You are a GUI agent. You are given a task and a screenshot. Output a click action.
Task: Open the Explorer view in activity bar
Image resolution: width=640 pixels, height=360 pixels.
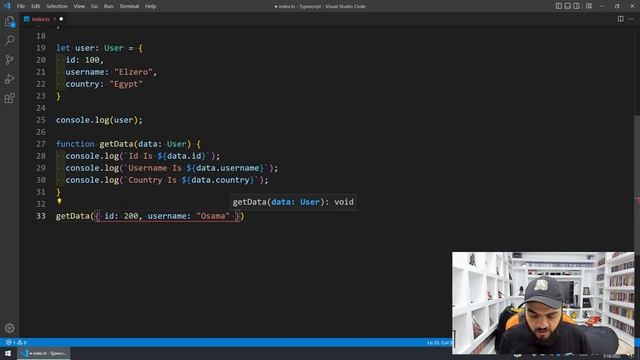9,21
